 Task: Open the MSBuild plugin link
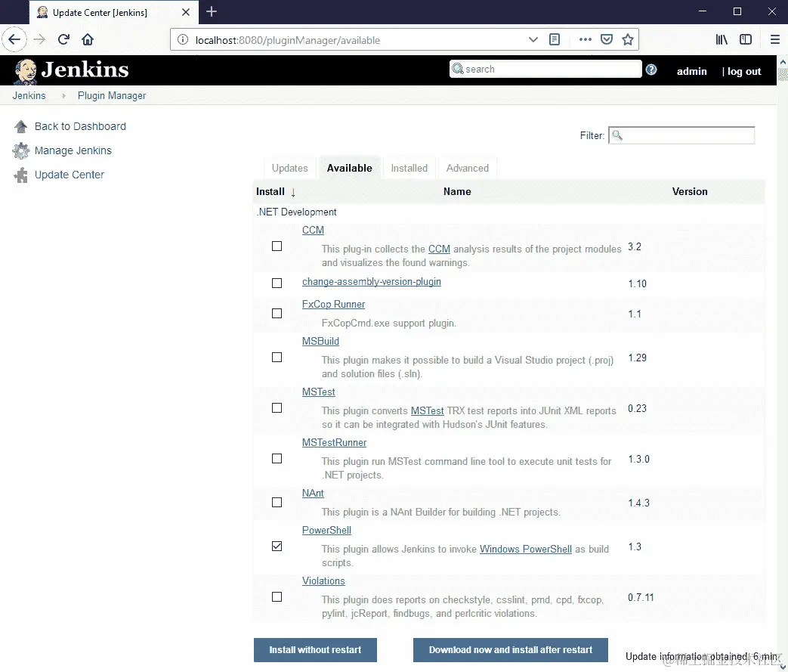pyautogui.click(x=320, y=341)
